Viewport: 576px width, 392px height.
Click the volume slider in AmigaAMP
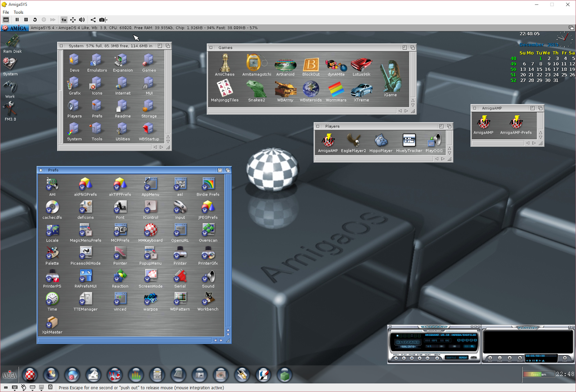pyautogui.click(x=435, y=346)
